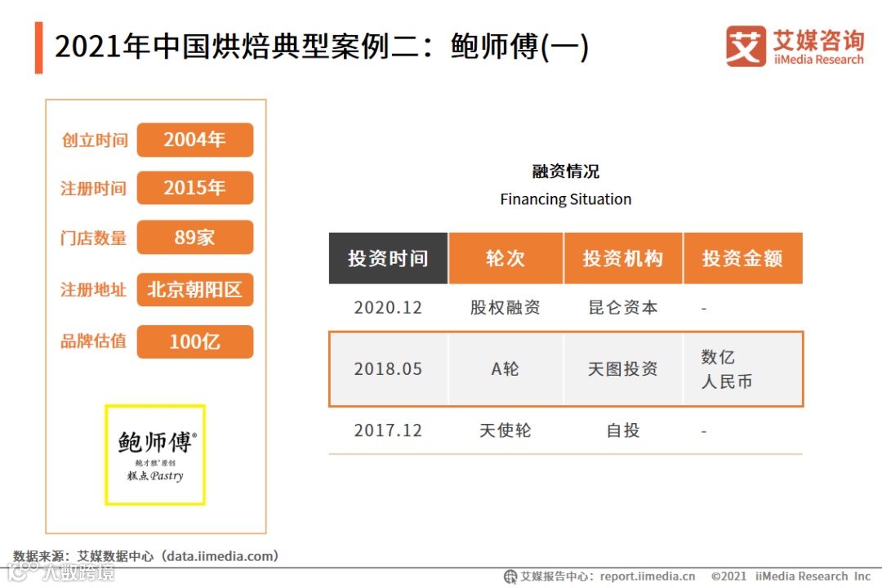Click the 融资情况 section heading

[x=566, y=171]
